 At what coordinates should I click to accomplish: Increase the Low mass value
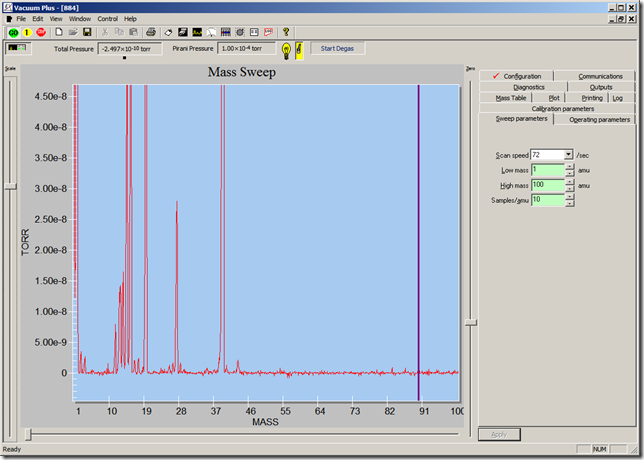[x=570, y=167]
